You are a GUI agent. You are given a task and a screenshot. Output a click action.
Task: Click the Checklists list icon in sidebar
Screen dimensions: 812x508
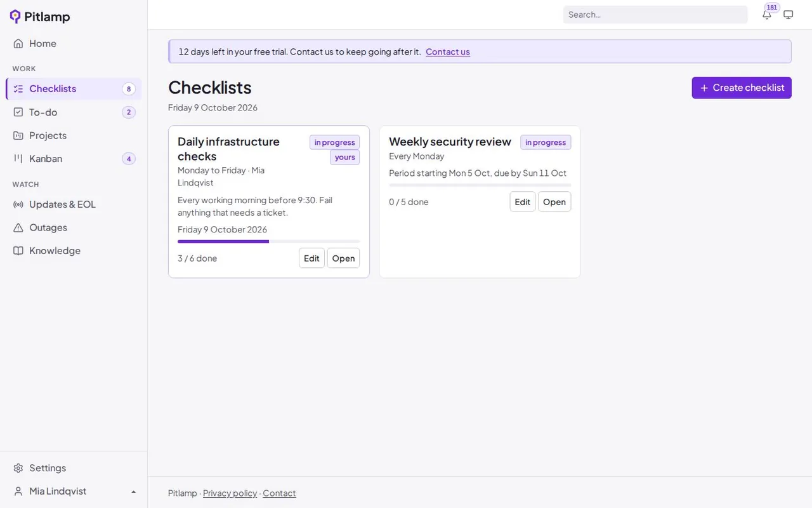pos(18,89)
